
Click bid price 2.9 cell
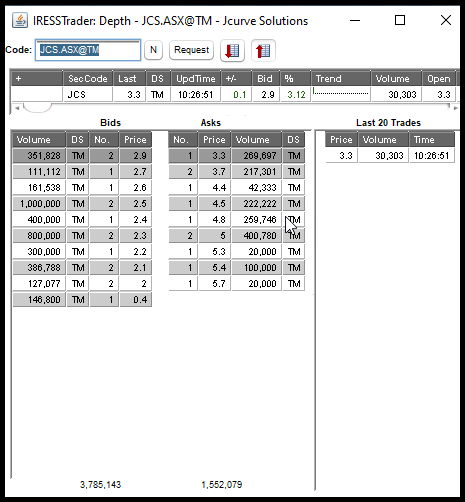coord(136,156)
